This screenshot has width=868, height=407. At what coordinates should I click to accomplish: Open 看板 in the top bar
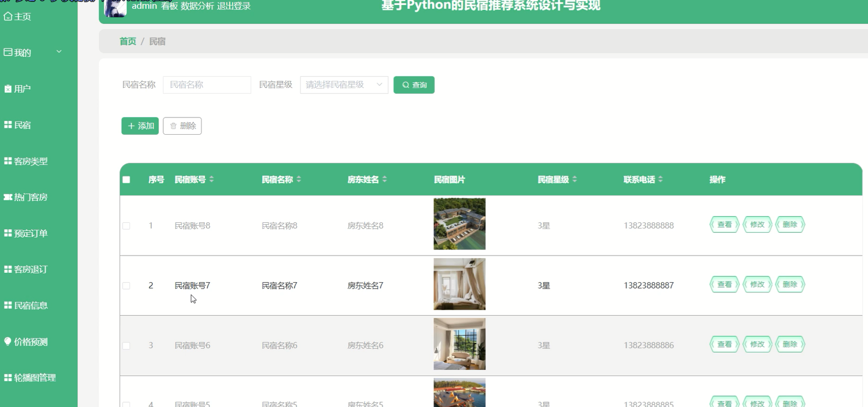(170, 6)
